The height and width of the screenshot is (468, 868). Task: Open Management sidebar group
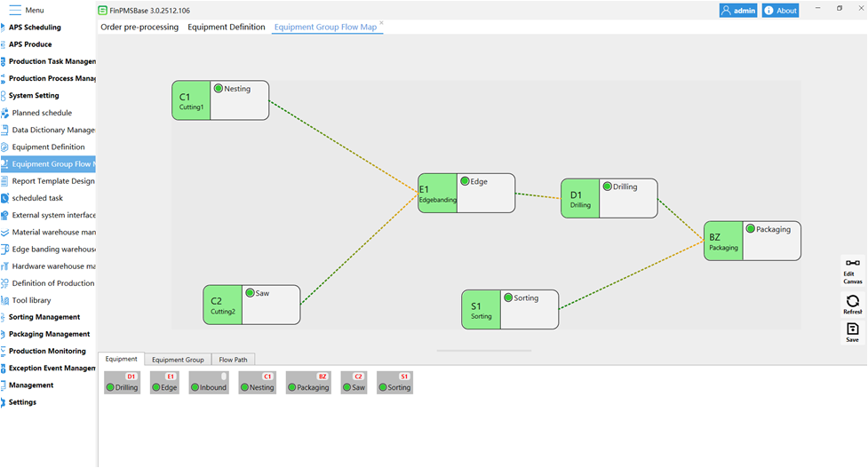point(31,385)
